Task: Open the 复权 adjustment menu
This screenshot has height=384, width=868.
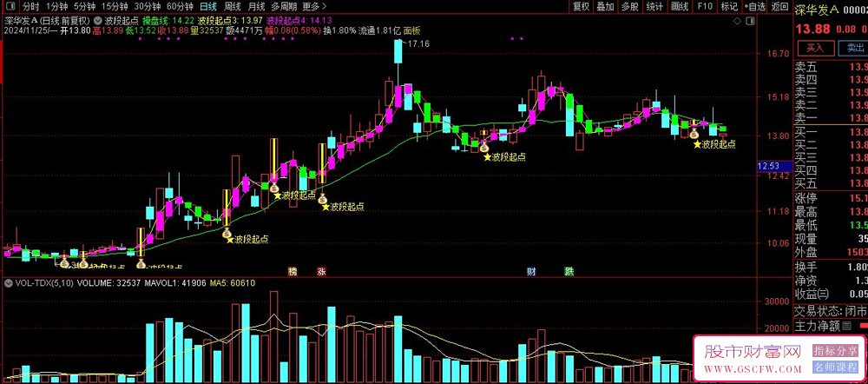Action: tap(582, 7)
